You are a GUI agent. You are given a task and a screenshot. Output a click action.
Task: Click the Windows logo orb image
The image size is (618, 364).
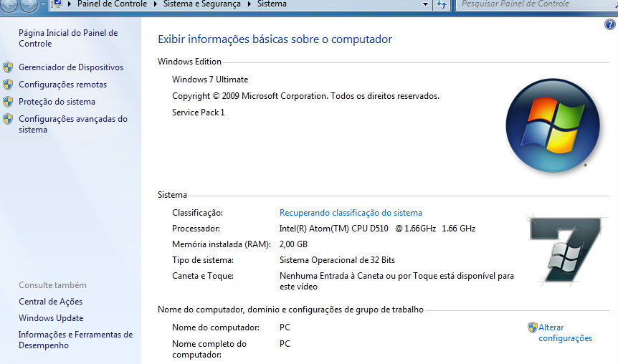pyautogui.click(x=553, y=125)
